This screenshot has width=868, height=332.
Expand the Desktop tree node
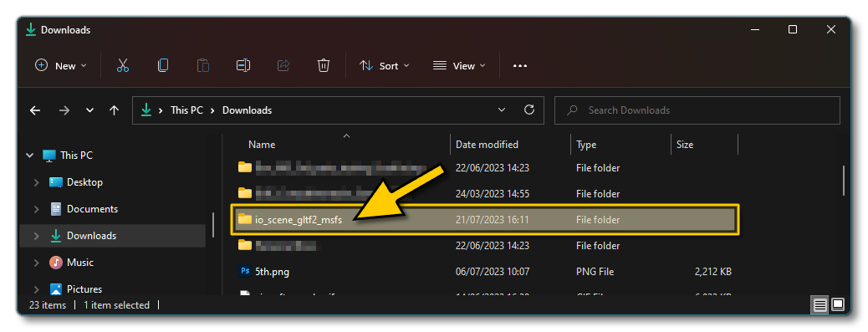37,182
